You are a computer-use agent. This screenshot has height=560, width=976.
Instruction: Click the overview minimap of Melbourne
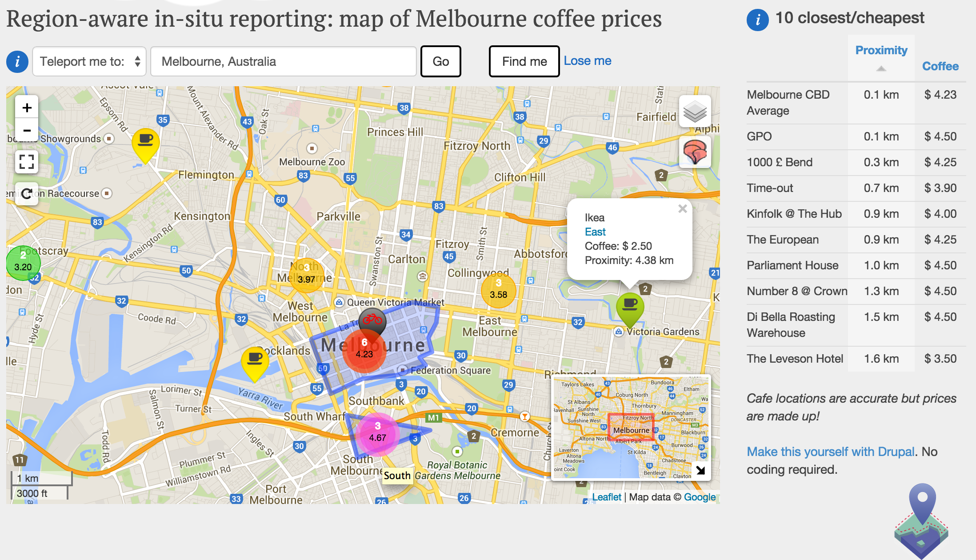point(631,428)
